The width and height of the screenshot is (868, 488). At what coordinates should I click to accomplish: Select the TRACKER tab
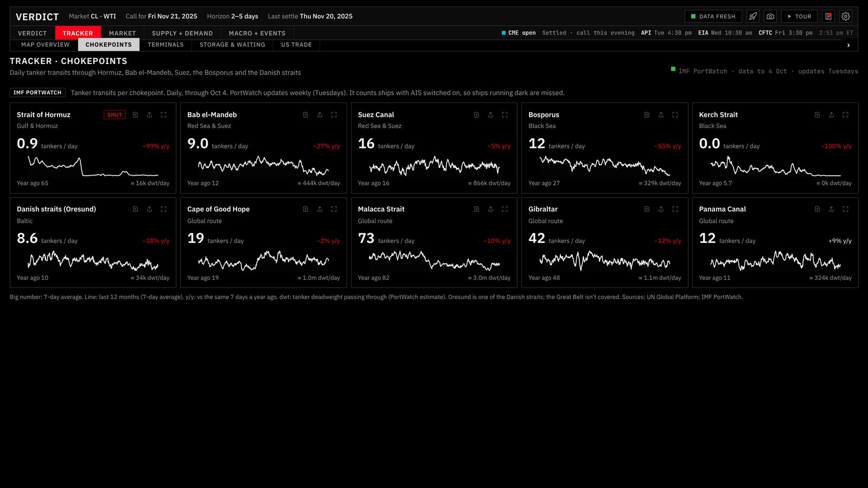[x=78, y=33]
